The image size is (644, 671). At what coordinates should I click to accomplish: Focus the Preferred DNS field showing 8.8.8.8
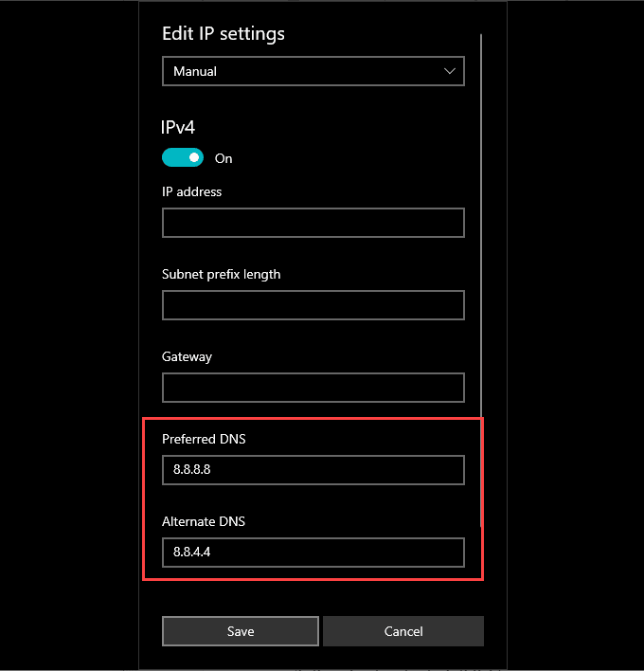[313, 470]
